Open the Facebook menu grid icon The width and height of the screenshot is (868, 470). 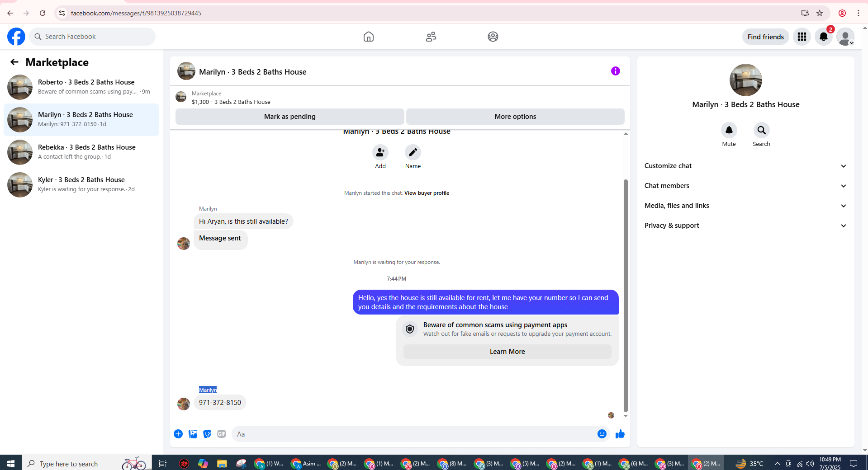pyautogui.click(x=802, y=37)
